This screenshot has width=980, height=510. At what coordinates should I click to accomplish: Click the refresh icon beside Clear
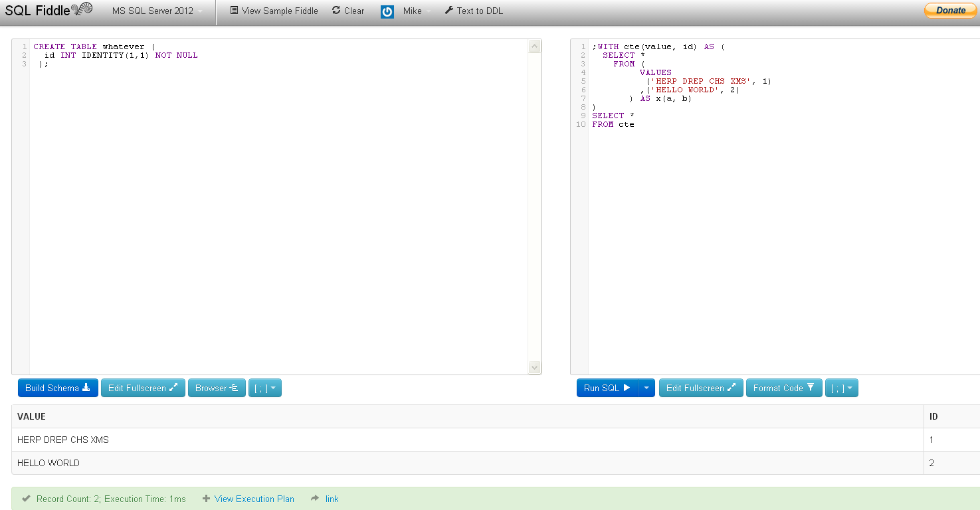[x=336, y=11]
